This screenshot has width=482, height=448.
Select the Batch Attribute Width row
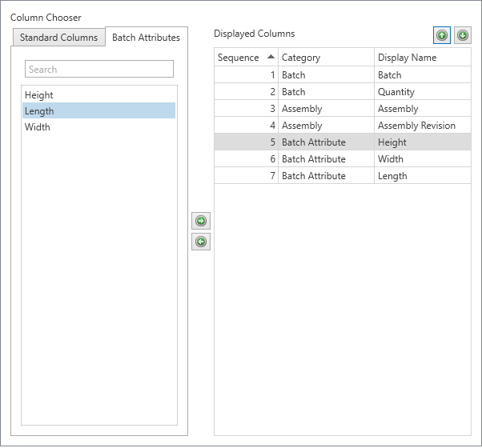coord(342,159)
